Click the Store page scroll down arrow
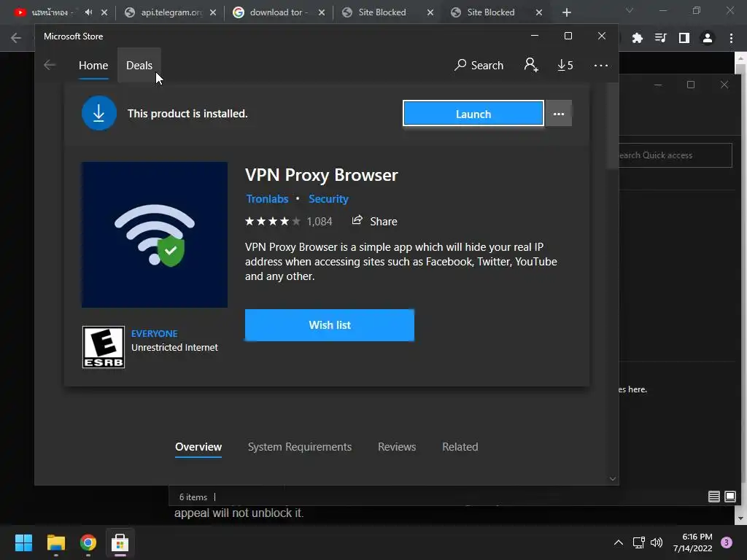 [613, 479]
